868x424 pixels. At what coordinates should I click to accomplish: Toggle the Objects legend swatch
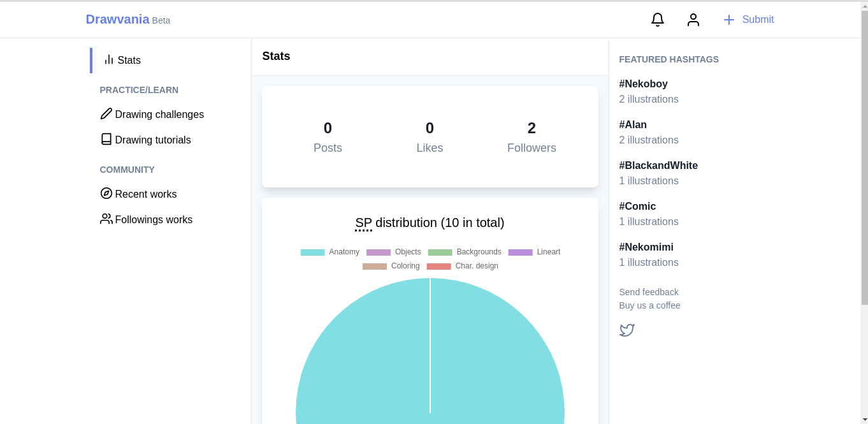click(379, 252)
